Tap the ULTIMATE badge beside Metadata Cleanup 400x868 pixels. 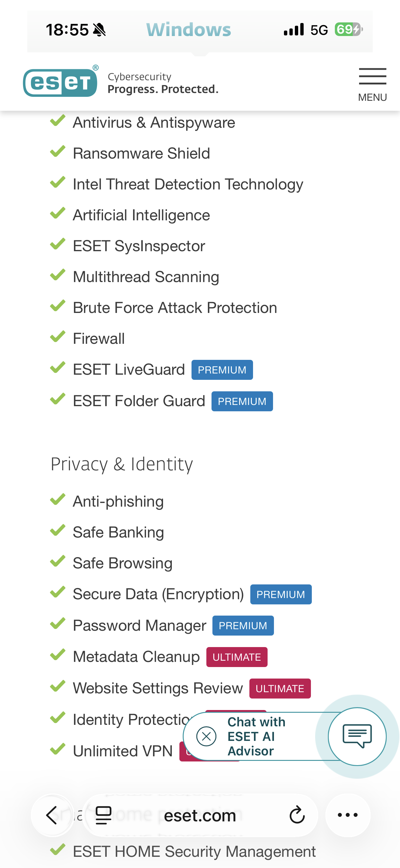tap(237, 657)
